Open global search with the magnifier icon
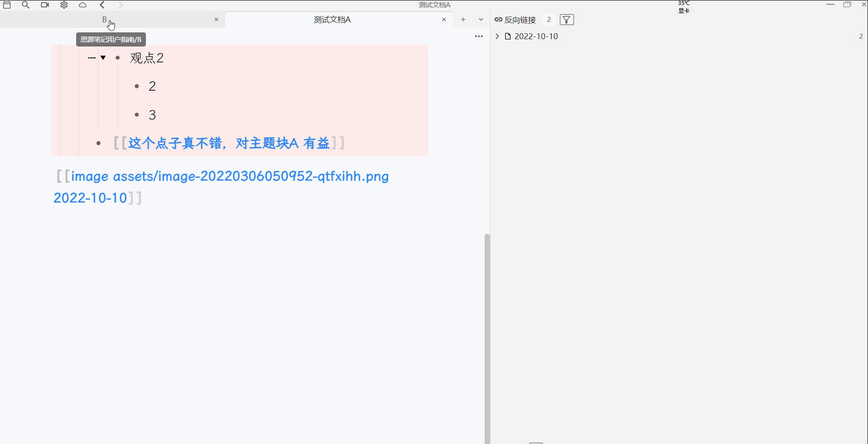The height and width of the screenshot is (444, 868). (26, 5)
